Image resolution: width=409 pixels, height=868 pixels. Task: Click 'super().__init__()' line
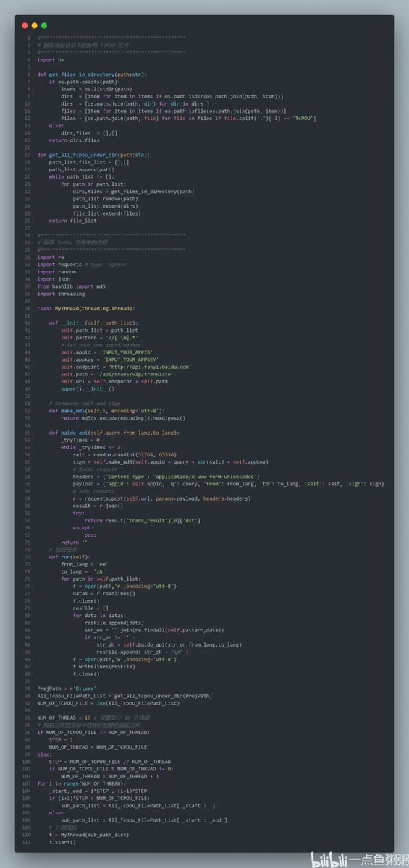[x=87, y=389]
